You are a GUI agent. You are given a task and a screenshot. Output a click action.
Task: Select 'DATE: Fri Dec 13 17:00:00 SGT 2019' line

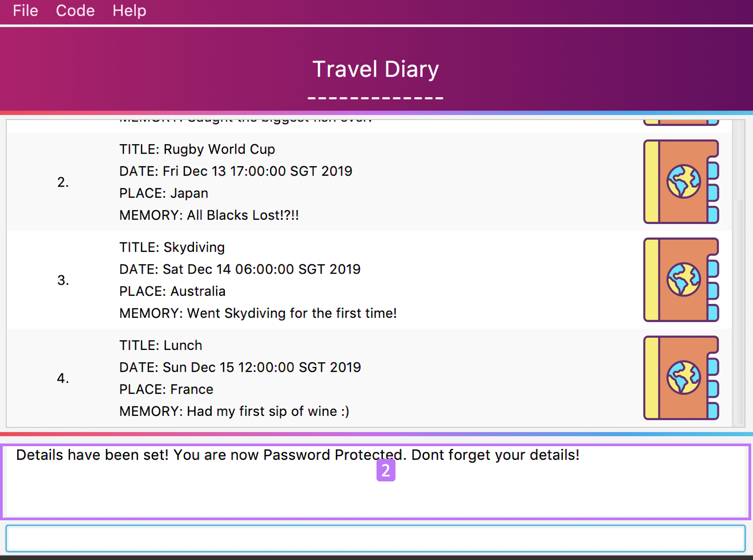(236, 171)
